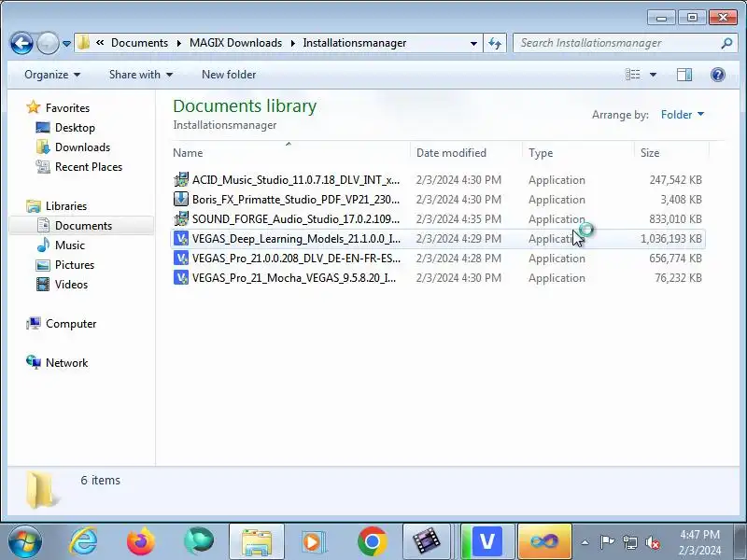Select the Favorites star icon
The width and height of the screenshot is (747, 560).
pyautogui.click(x=33, y=107)
